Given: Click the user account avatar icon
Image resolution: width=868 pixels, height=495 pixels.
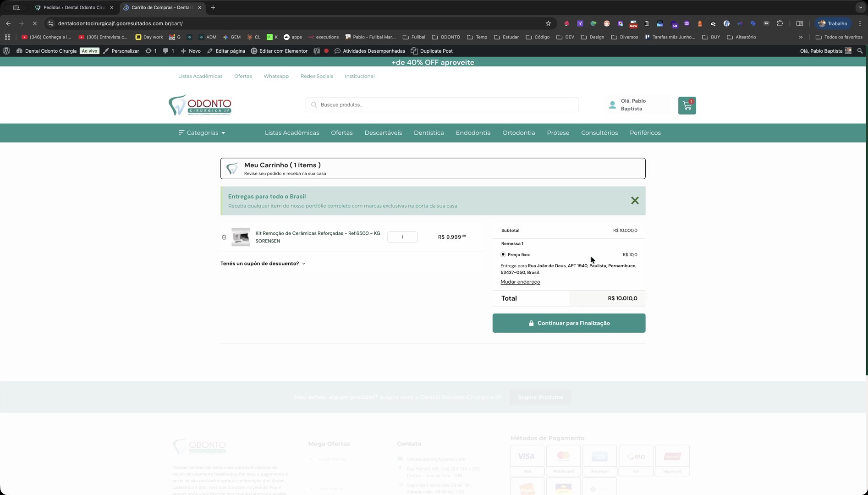Looking at the screenshot, I should click(612, 105).
